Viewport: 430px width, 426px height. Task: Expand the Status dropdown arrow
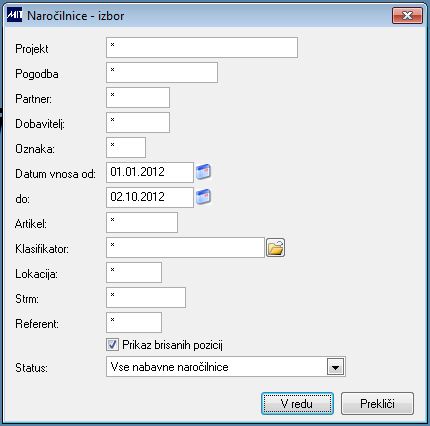click(x=335, y=367)
